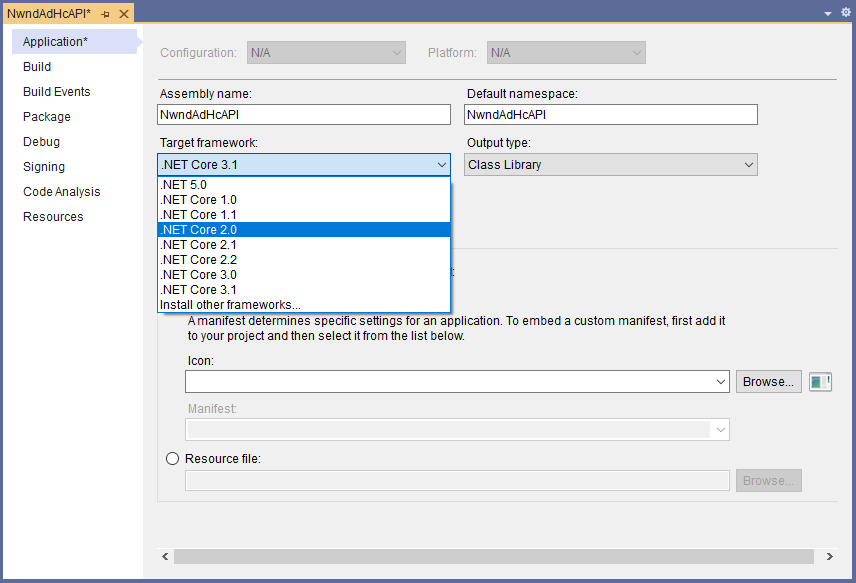Image resolution: width=856 pixels, height=583 pixels.
Task: Pick .NET Core 3.0 from the list
Action: click(304, 275)
